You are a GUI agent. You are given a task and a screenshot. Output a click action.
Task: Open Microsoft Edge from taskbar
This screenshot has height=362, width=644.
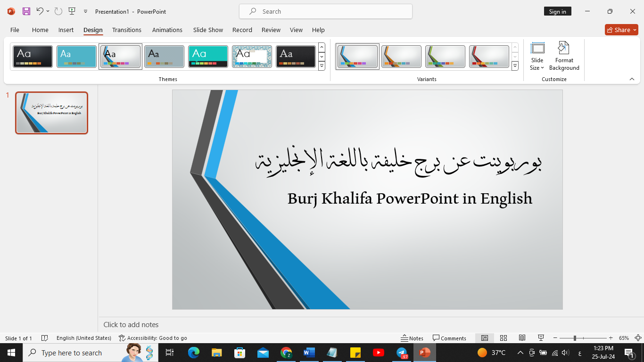194,353
